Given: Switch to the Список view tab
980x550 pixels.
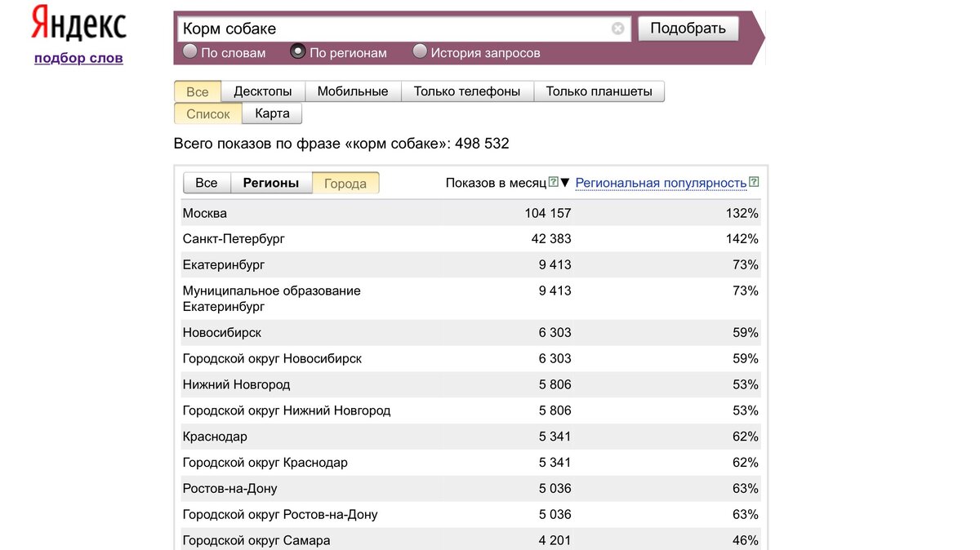Looking at the screenshot, I should pos(208,113).
